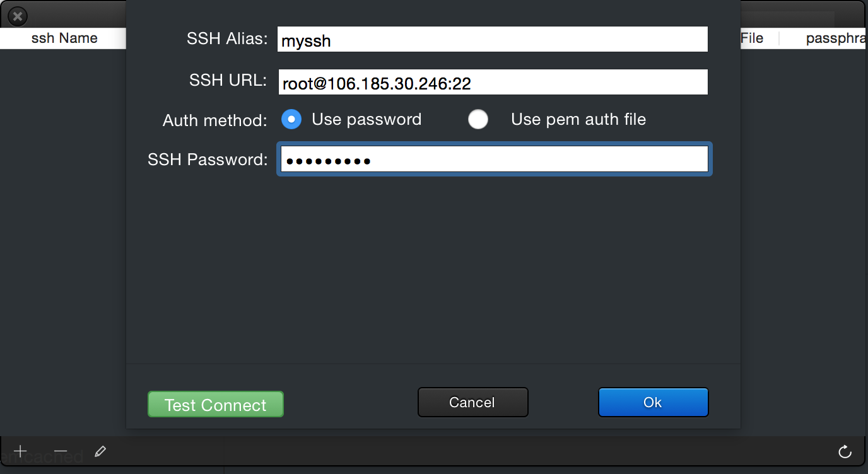
Task: Confirm the dialog with Ok
Action: 653,402
